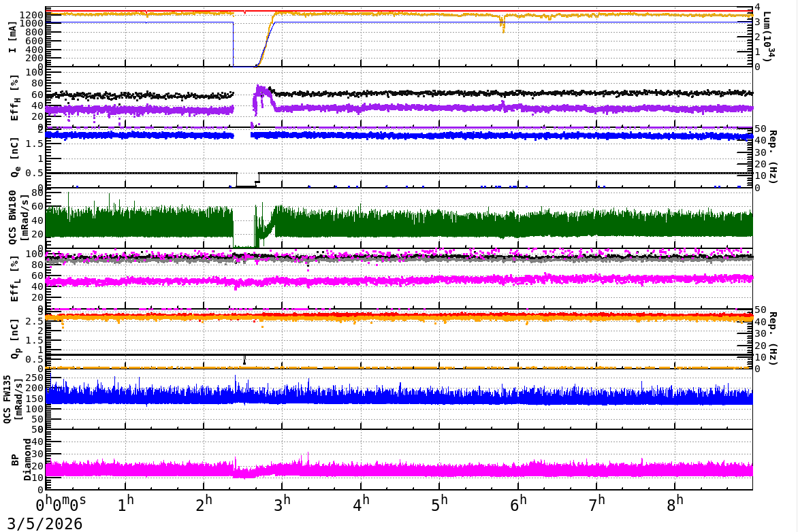This screenshot has width=798, height=532.
Task: Click the "6h" time axis tick label
Action: [x=518, y=503]
